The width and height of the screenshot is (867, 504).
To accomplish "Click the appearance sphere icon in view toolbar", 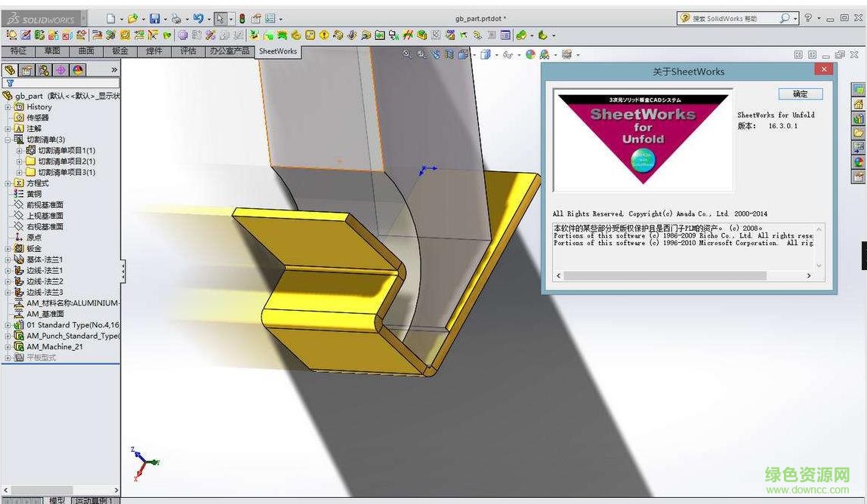I will click(x=530, y=54).
